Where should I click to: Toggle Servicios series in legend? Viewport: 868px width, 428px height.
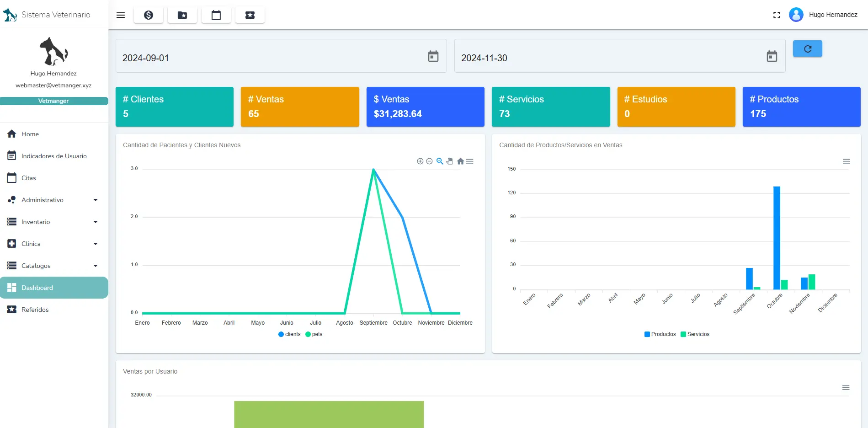[695, 334]
